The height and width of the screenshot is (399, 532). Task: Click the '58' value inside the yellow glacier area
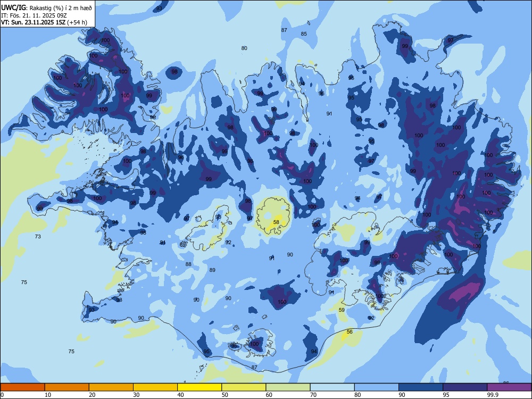pyautogui.click(x=276, y=222)
